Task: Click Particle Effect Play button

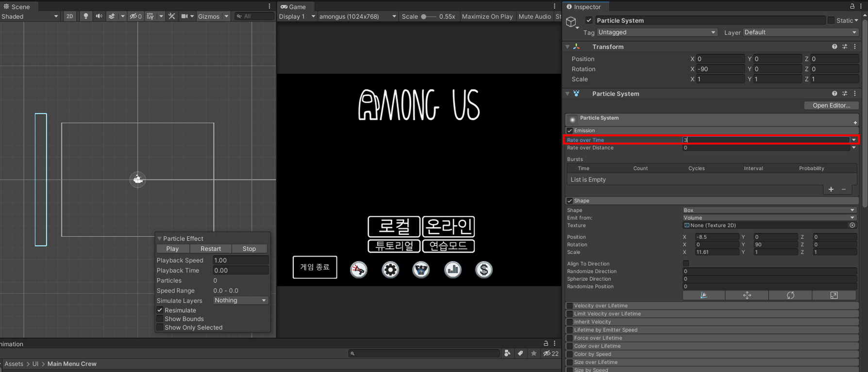Action: 172,249
